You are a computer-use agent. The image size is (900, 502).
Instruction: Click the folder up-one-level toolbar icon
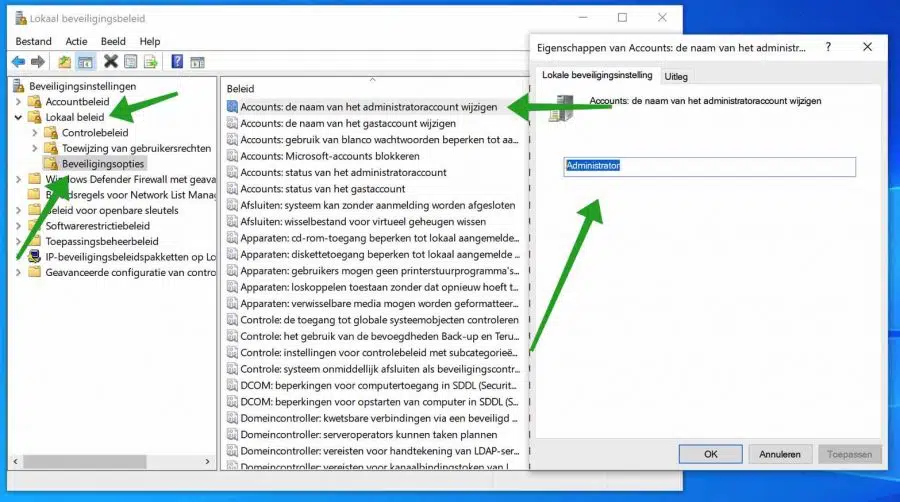pyautogui.click(x=64, y=61)
